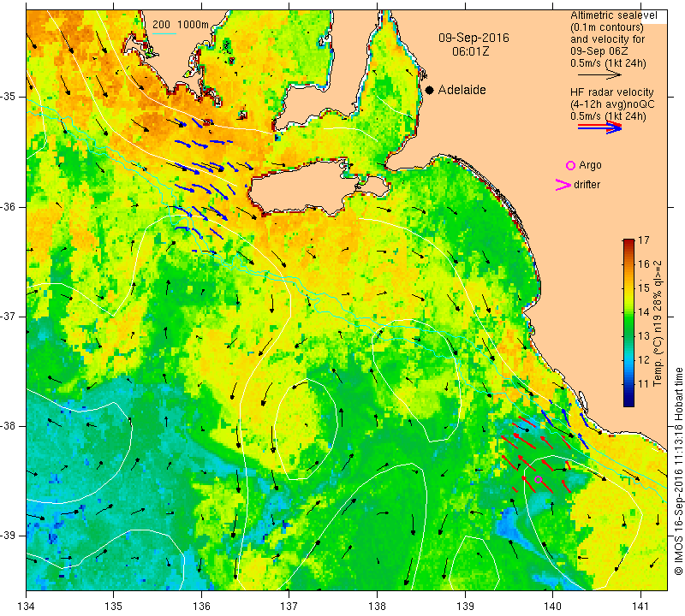Click the color bar value 14
Screen dimensions: 685x616
coord(644,312)
